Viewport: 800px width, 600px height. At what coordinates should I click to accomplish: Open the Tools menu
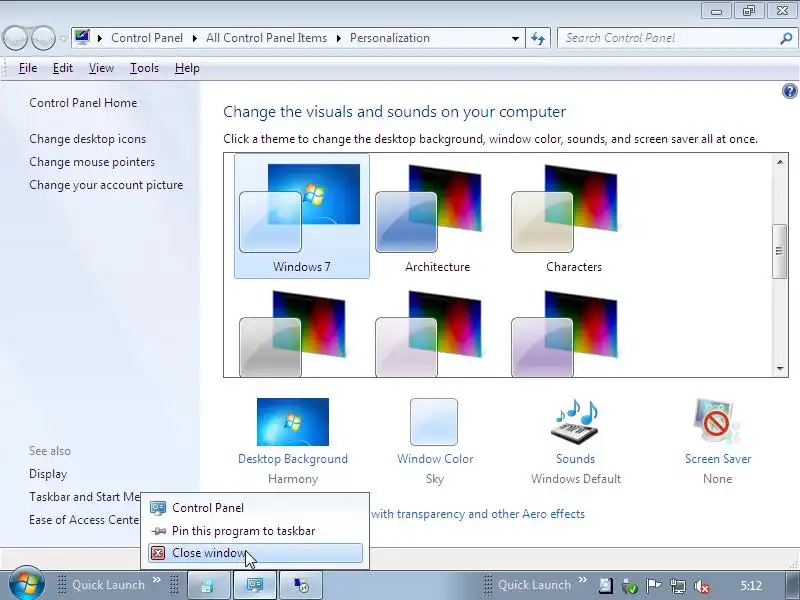[x=144, y=68]
